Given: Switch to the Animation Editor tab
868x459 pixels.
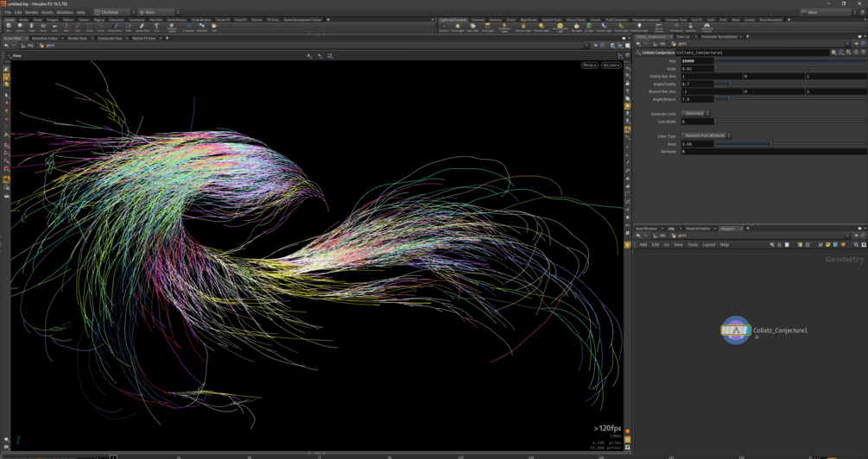Looking at the screenshot, I should pos(45,38).
